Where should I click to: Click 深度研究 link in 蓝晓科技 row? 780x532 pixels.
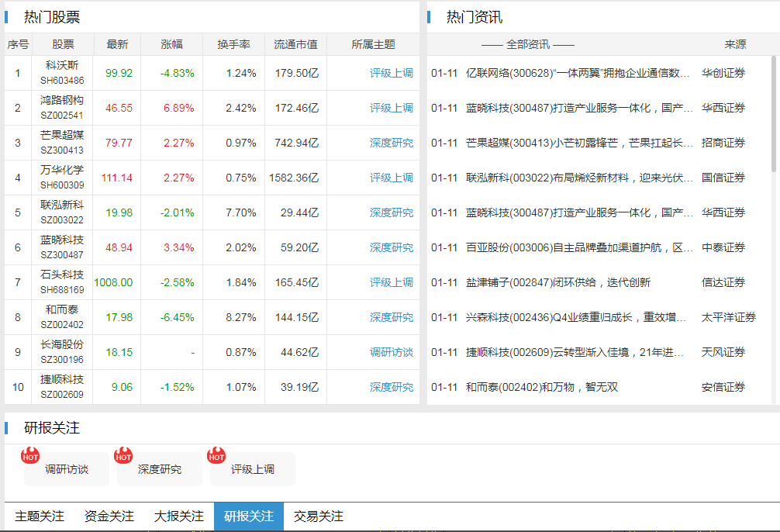point(392,247)
